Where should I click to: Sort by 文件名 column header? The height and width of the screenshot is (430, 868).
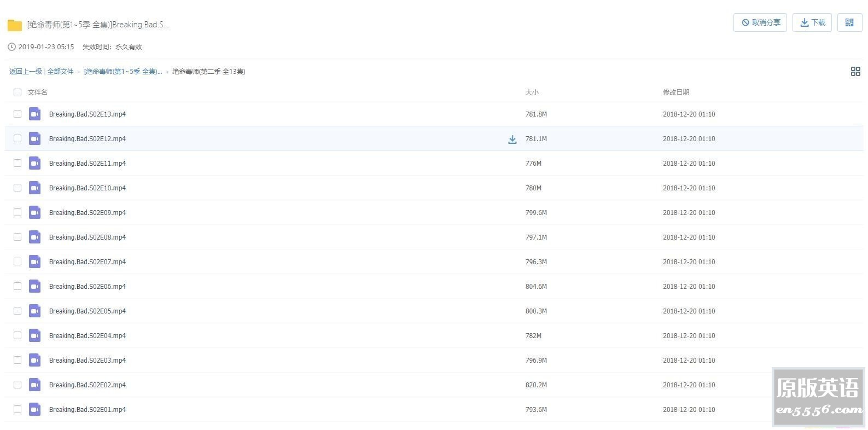coord(38,92)
